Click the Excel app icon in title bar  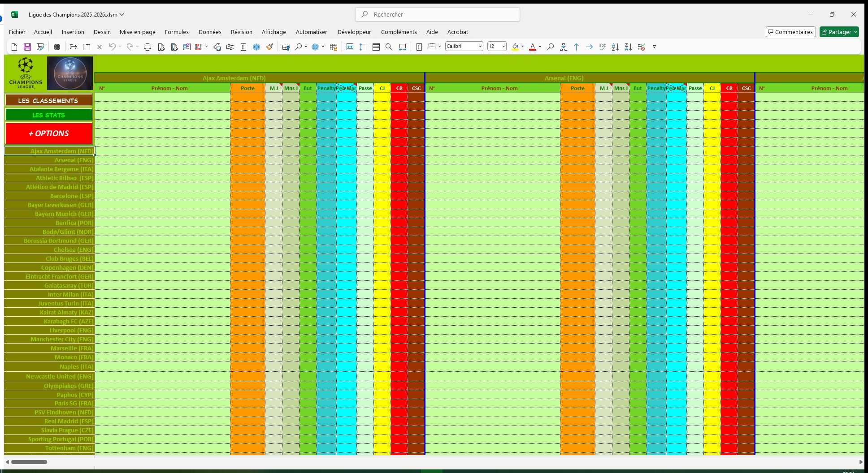click(14, 14)
